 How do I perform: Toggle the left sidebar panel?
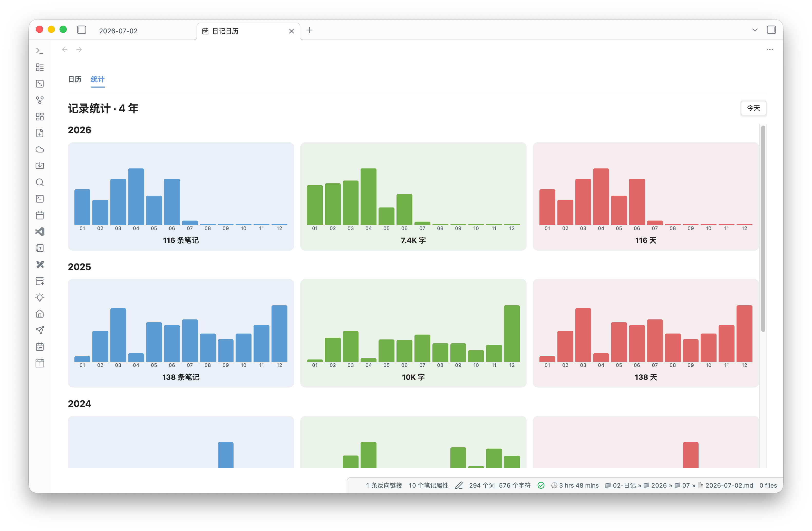click(82, 30)
